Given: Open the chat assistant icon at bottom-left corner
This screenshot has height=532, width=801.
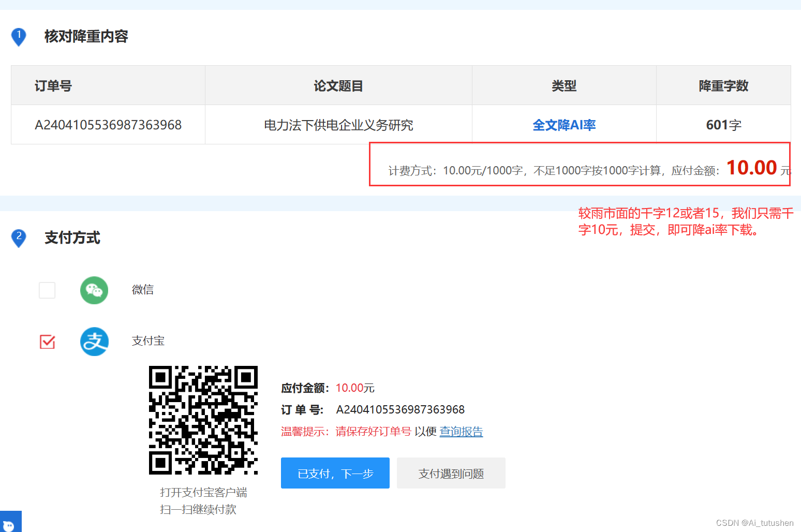Looking at the screenshot, I should (x=10, y=522).
